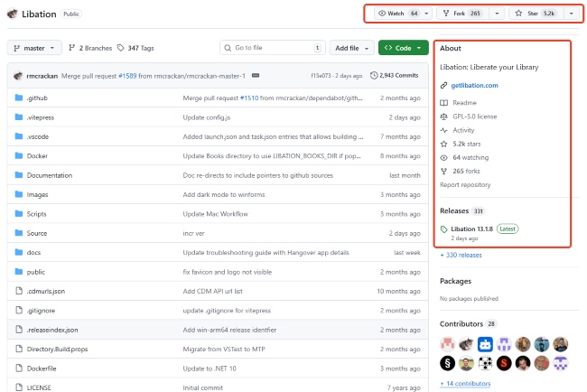The height and width of the screenshot is (392, 587).
Task: Open the public folder
Action: [36, 272]
